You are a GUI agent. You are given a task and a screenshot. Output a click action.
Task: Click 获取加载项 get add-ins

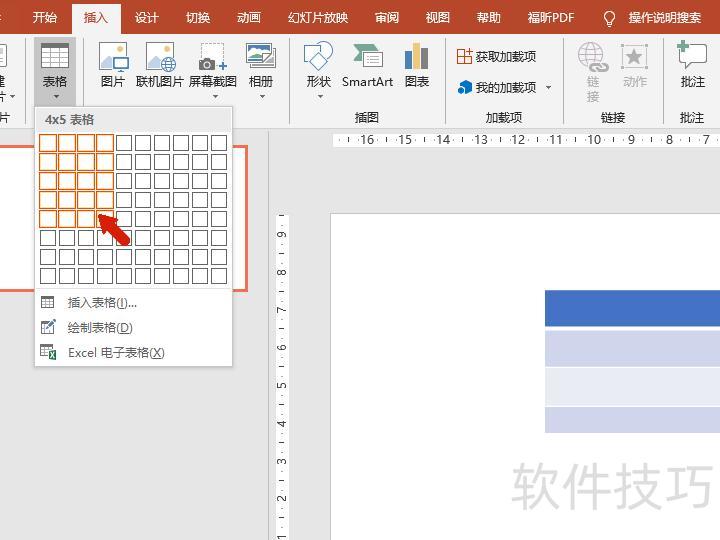coord(496,56)
